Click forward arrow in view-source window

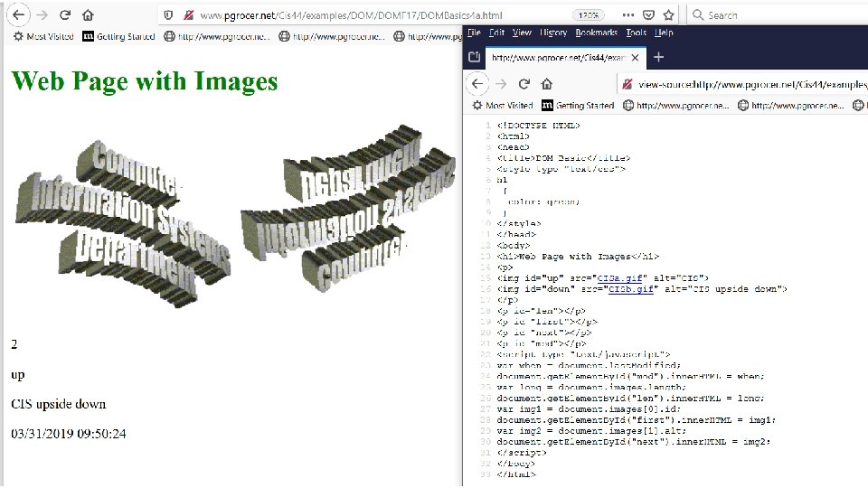click(501, 84)
